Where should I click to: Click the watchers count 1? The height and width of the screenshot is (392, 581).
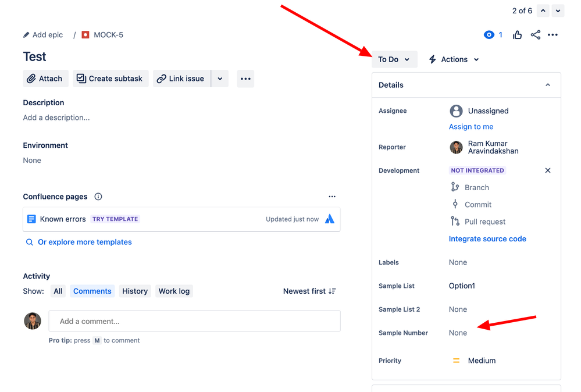500,35
